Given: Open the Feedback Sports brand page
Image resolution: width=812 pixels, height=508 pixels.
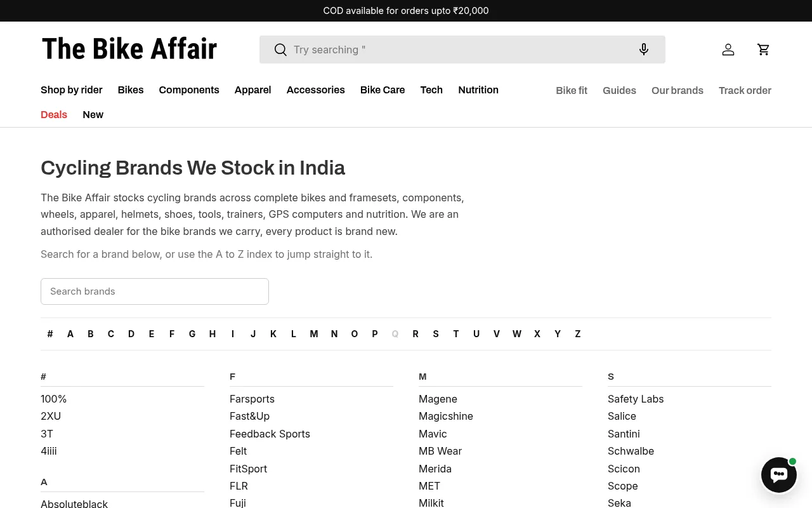Looking at the screenshot, I should (x=270, y=434).
